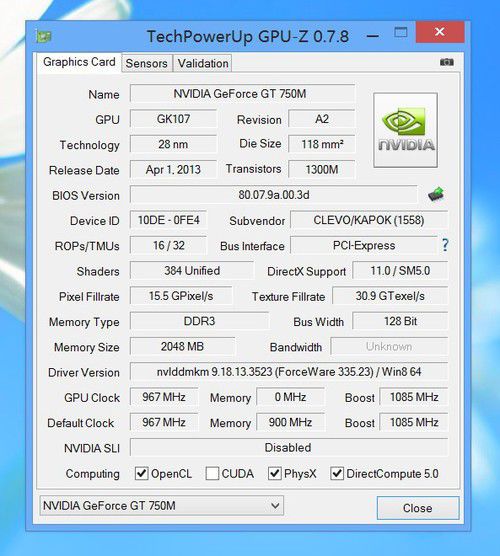Viewport: 500px width, 556px height.
Task: Click the BIOS Version field
Action: [274, 195]
